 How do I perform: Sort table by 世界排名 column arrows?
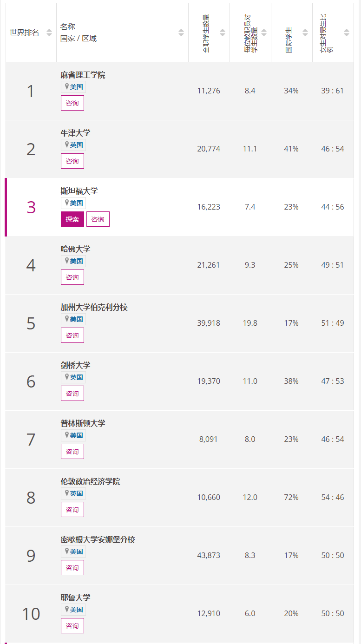point(49,33)
